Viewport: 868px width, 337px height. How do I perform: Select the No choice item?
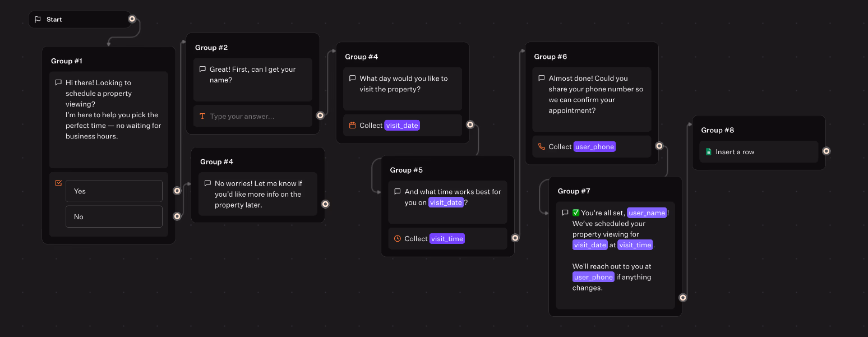tap(114, 216)
